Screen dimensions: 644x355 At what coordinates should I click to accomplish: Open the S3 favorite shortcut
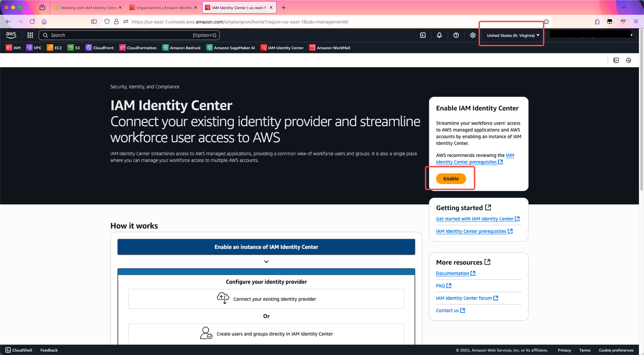click(74, 48)
